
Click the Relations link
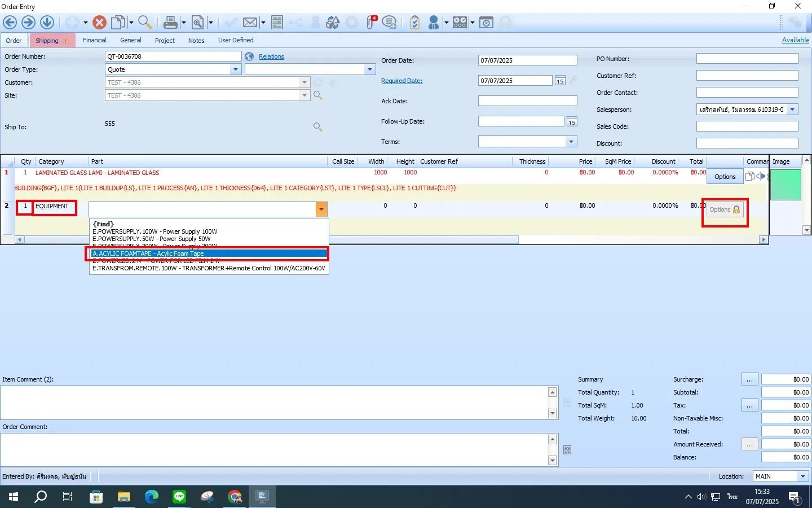coord(271,56)
